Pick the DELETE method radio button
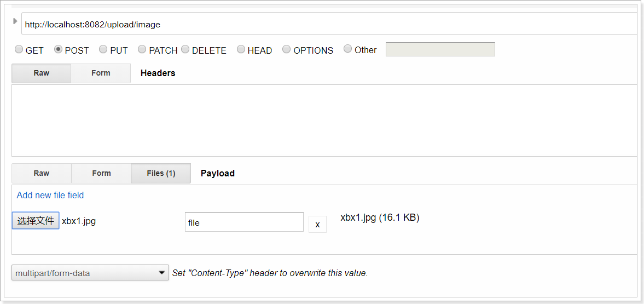 coord(185,49)
